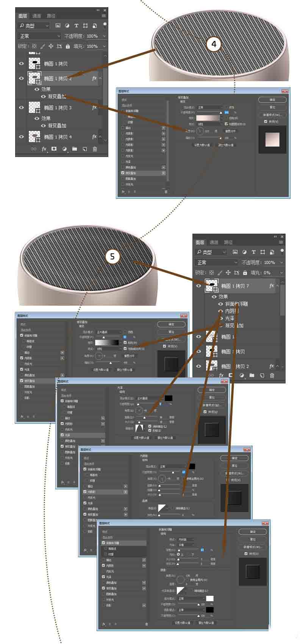
Task: Open panel menu of Fill 100% Layers panel
Action: click(103, 16)
